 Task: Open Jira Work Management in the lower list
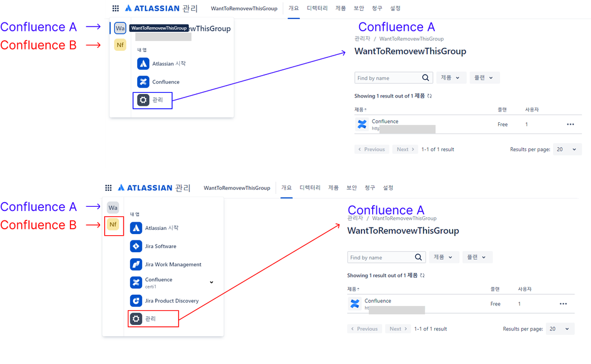pyautogui.click(x=166, y=264)
